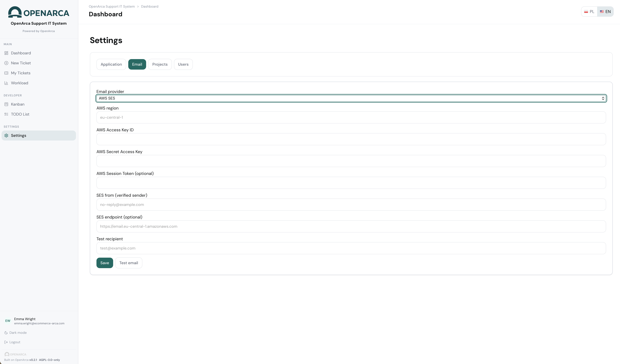Send a Test email
This screenshot has width=620, height=364.
(x=128, y=263)
